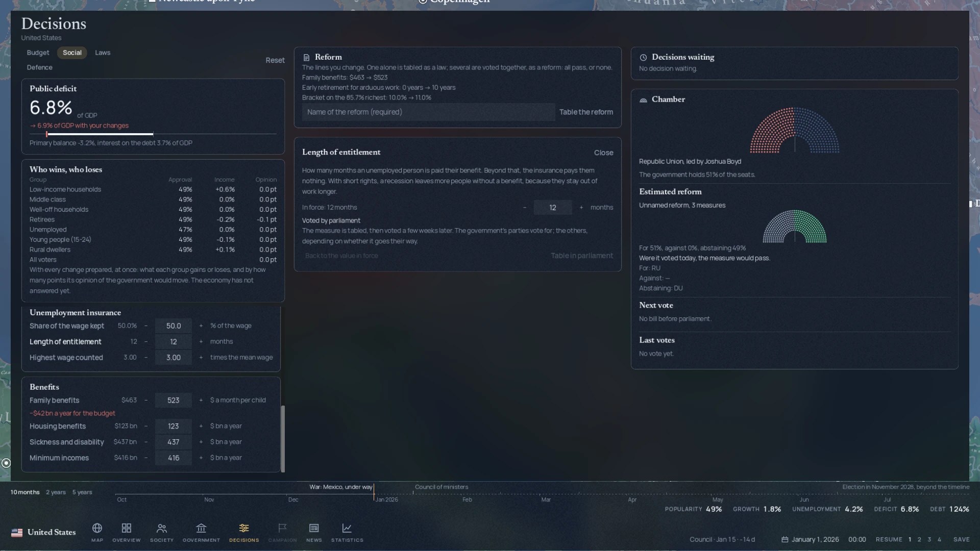This screenshot has width=980, height=551.
Task: Click the Decisions waiting clock icon
Action: tap(643, 58)
